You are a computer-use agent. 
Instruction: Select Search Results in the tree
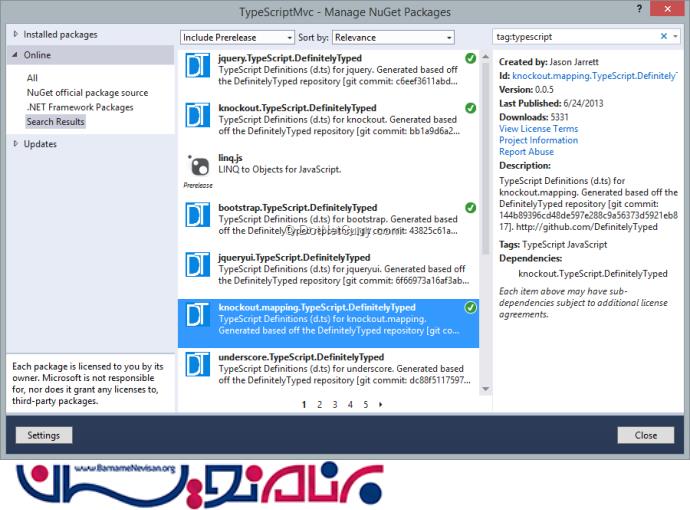(55, 121)
